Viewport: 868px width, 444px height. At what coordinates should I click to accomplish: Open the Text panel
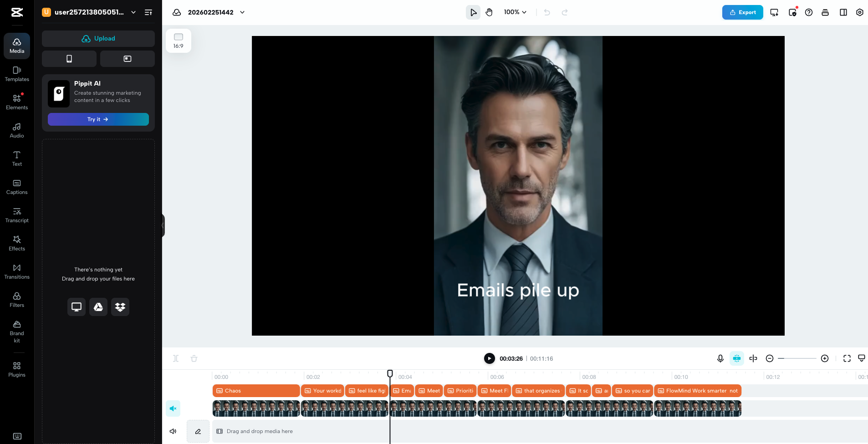pyautogui.click(x=17, y=158)
